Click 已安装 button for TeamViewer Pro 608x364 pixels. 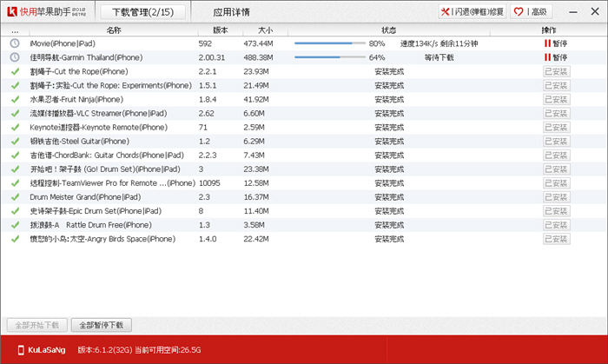point(557,183)
